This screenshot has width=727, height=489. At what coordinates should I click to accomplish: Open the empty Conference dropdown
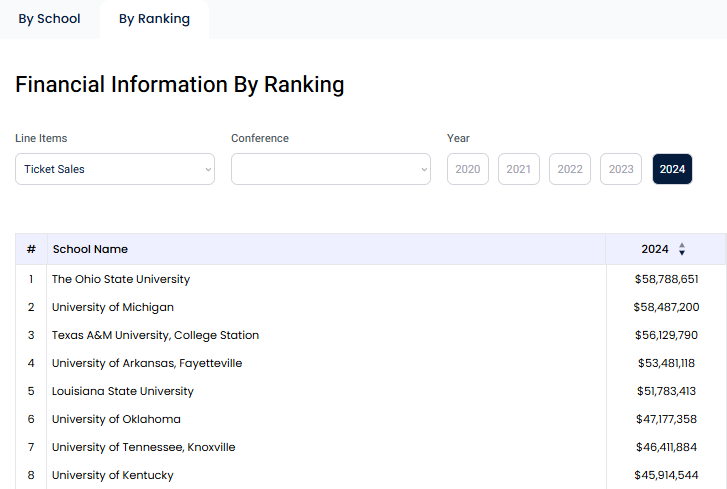331,169
